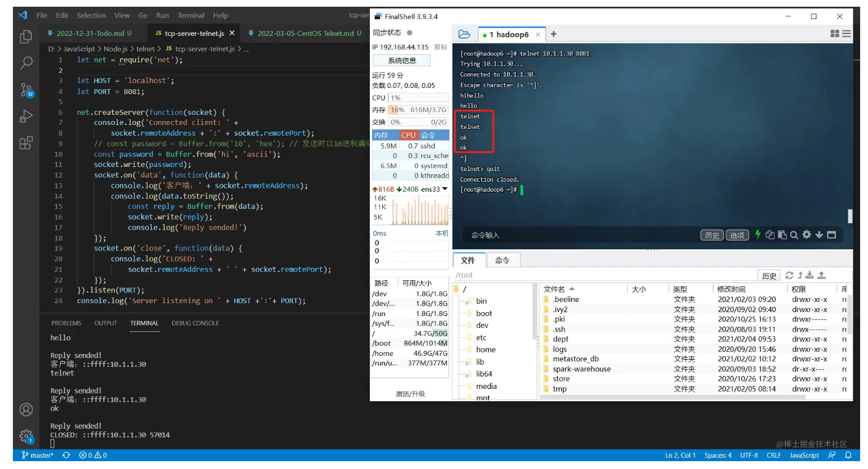The width and height of the screenshot is (868, 469).
Task: Click the 激活/升级 link
Action: click(410, 394)
